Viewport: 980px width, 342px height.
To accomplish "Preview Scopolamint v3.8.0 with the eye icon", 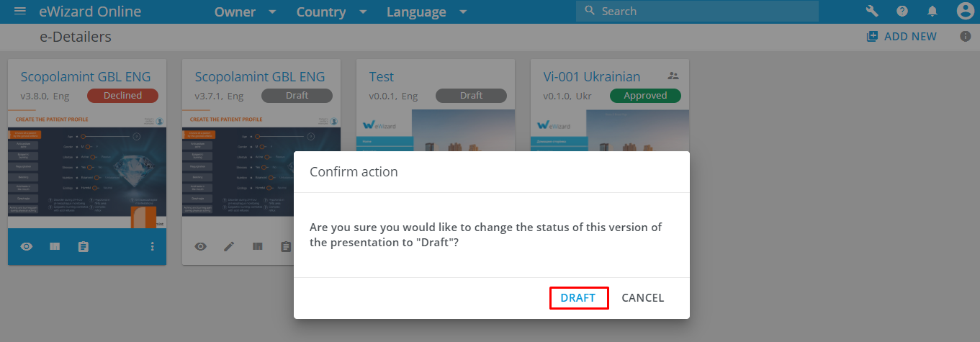I will [27, 247].
